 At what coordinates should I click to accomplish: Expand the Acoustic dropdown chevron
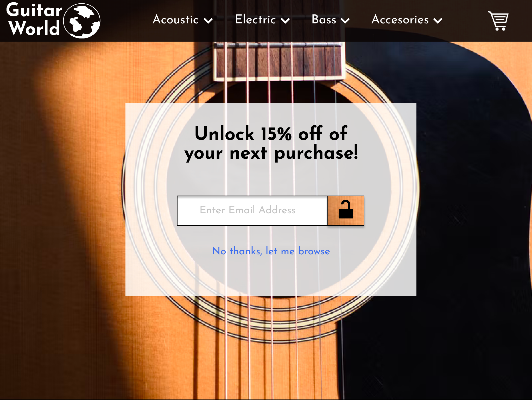[208, 21]
